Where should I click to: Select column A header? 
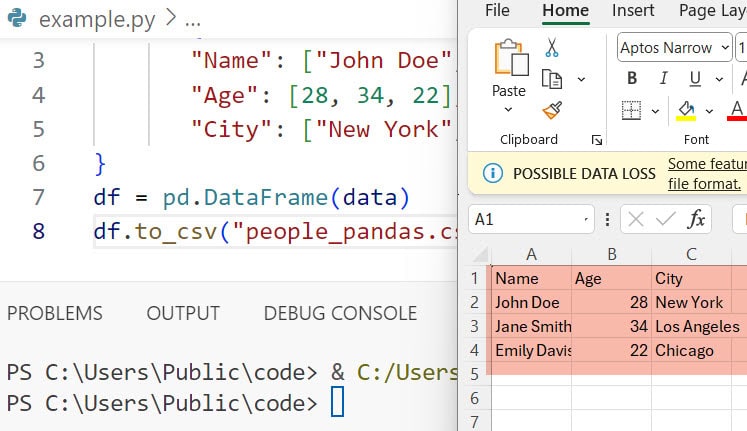tap(531, 254)
